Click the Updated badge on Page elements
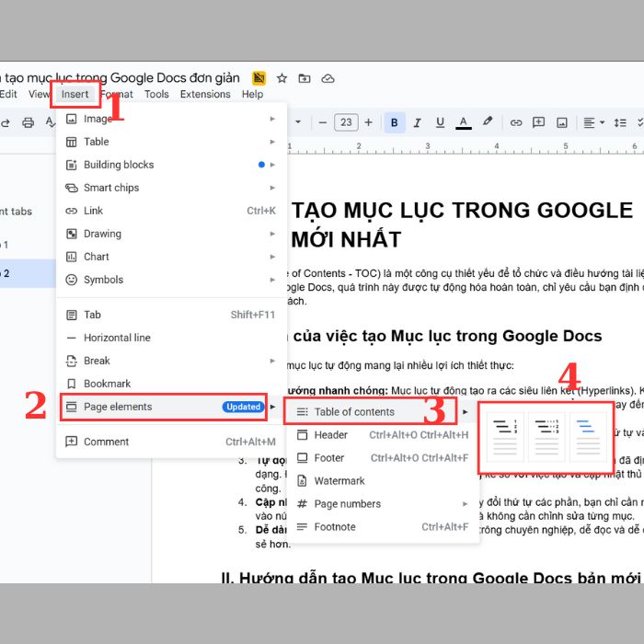644x644 pixels. point(244,407)
